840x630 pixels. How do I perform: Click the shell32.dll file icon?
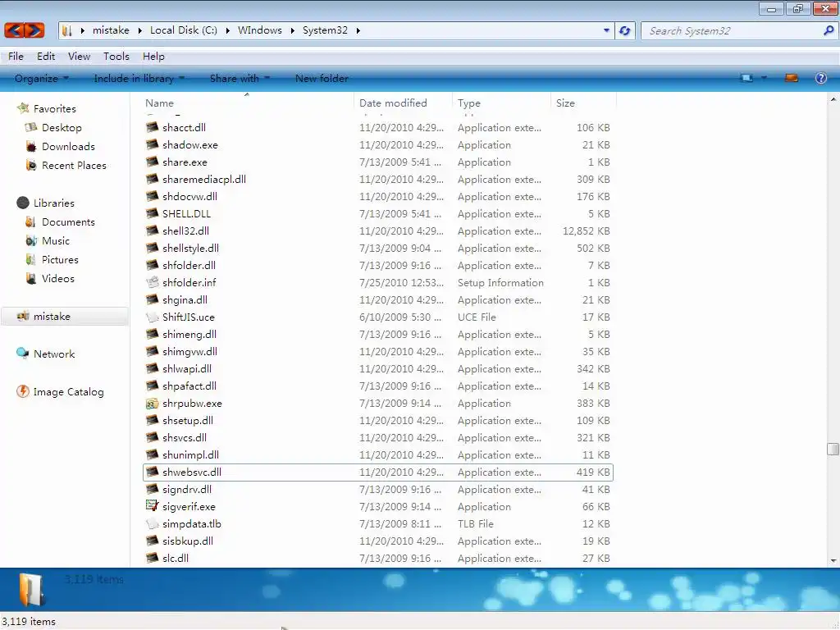pyautogui.click(x=152, y=231)
